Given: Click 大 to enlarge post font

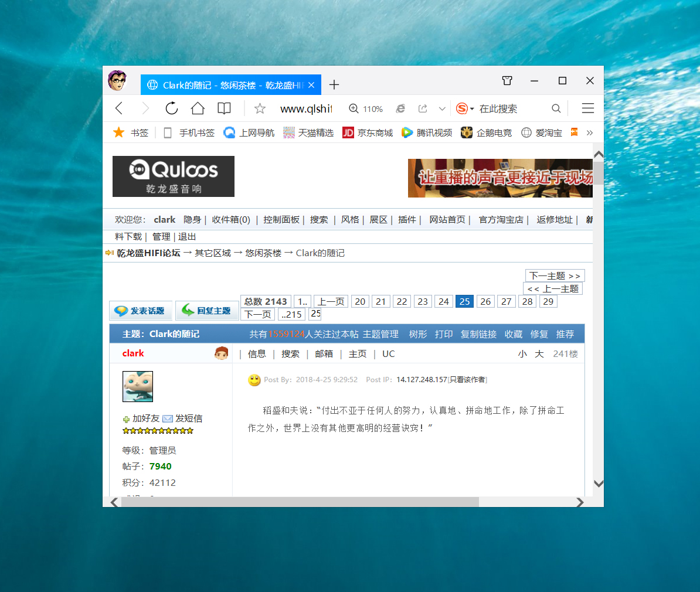Looking at the screenshot, I should (x=539, y=354).
